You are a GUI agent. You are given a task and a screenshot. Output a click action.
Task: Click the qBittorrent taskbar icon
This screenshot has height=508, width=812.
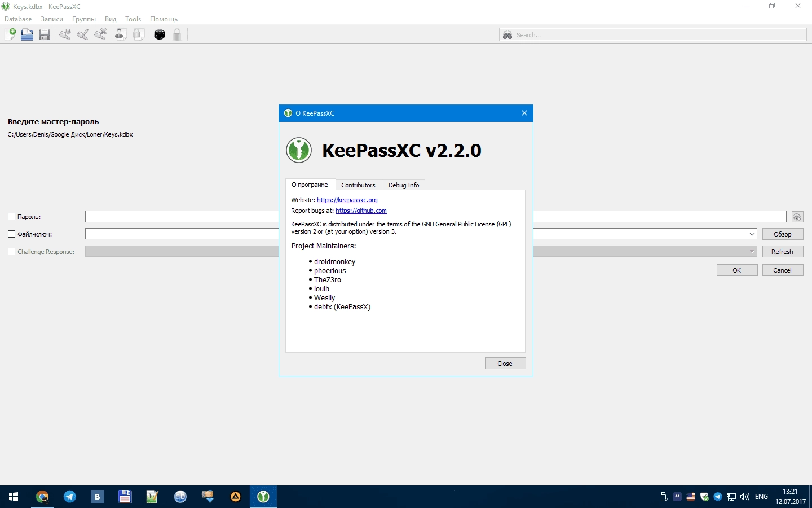[x=180, y=497]
